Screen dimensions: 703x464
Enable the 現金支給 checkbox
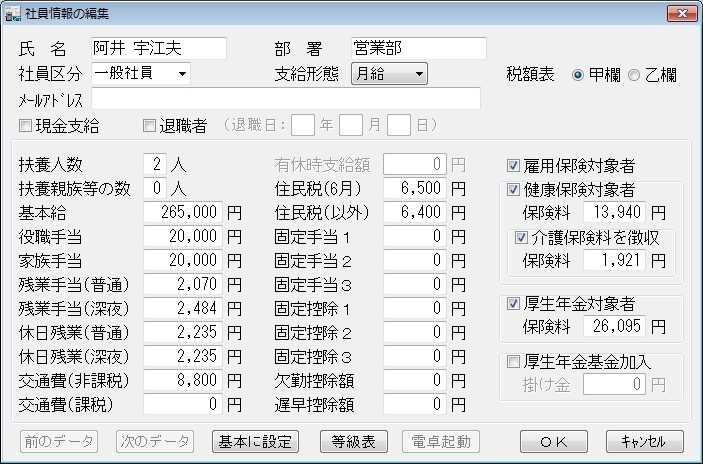click(25, 126)
